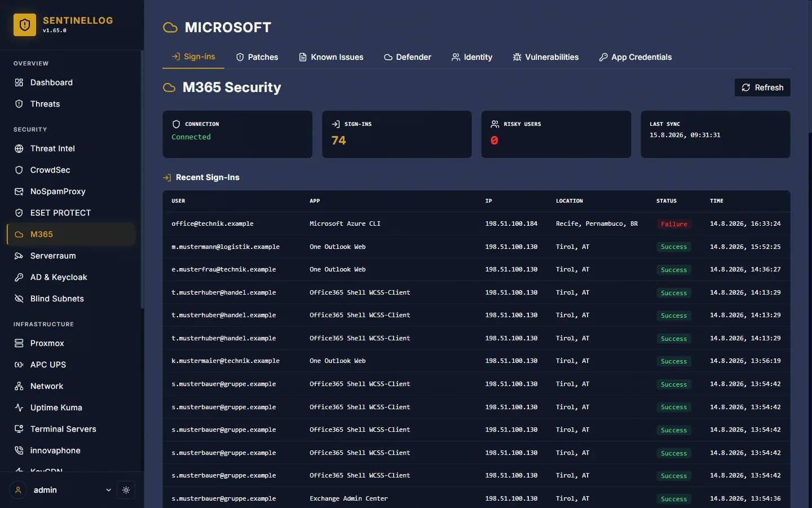
Task: Open the Vulnerabilities tab
Action: [546, 57]
